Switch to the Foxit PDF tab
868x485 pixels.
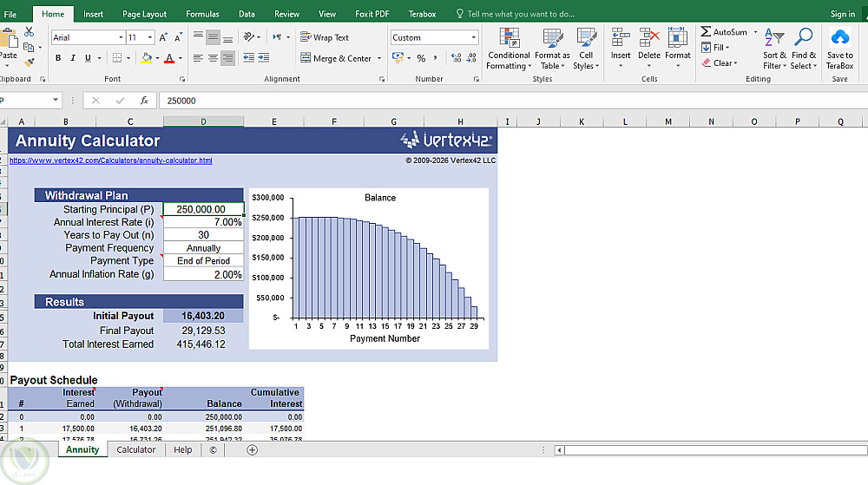click(372, 14)
